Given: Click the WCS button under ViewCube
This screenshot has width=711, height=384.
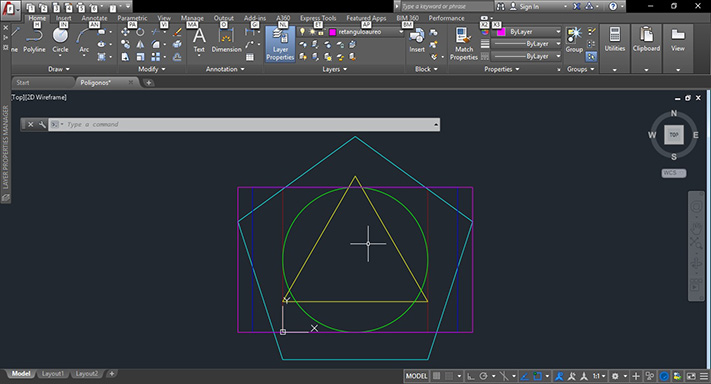Looking at the screenshot, I should pyautogui.click(x=673, y=173).
